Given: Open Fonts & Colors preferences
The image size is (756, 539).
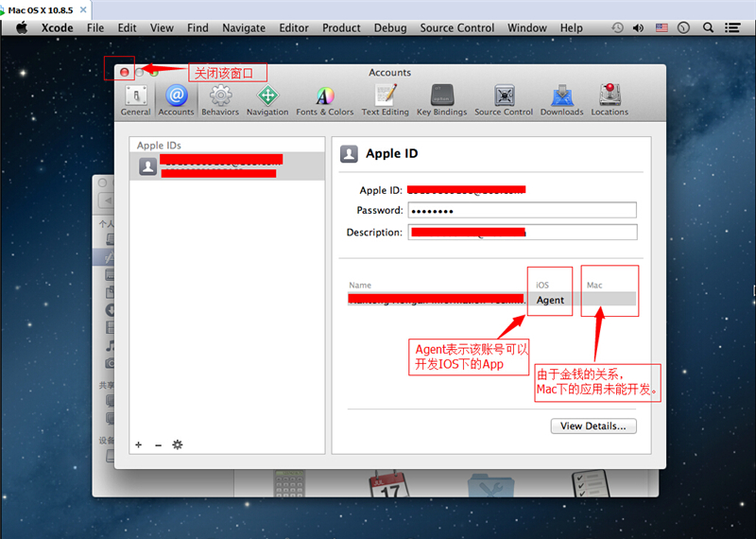Looking at the screenshot, I should pos(325,100).
